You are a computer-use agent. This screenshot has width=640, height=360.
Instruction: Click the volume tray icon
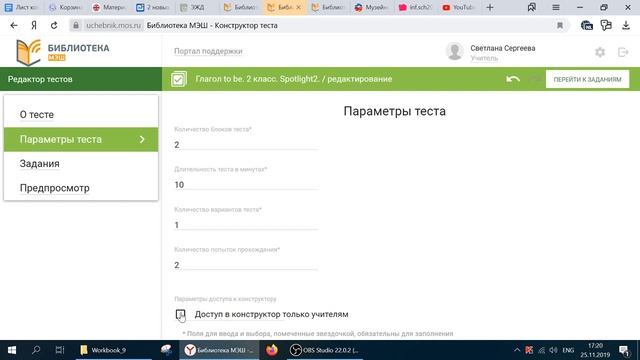[x=553, y=350]
